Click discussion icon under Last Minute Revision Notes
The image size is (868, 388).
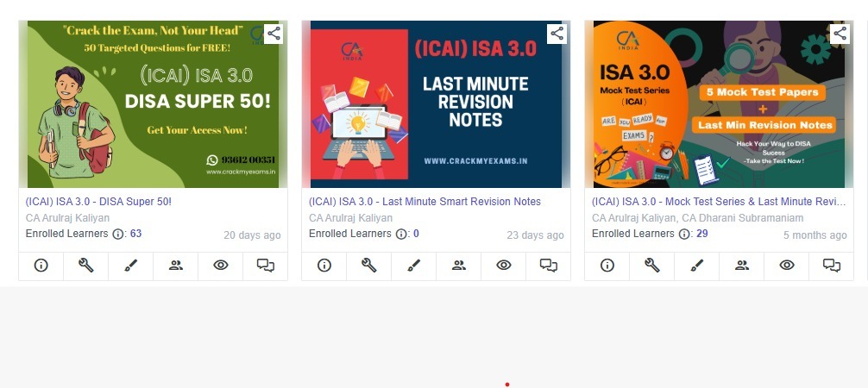(549, 266)
